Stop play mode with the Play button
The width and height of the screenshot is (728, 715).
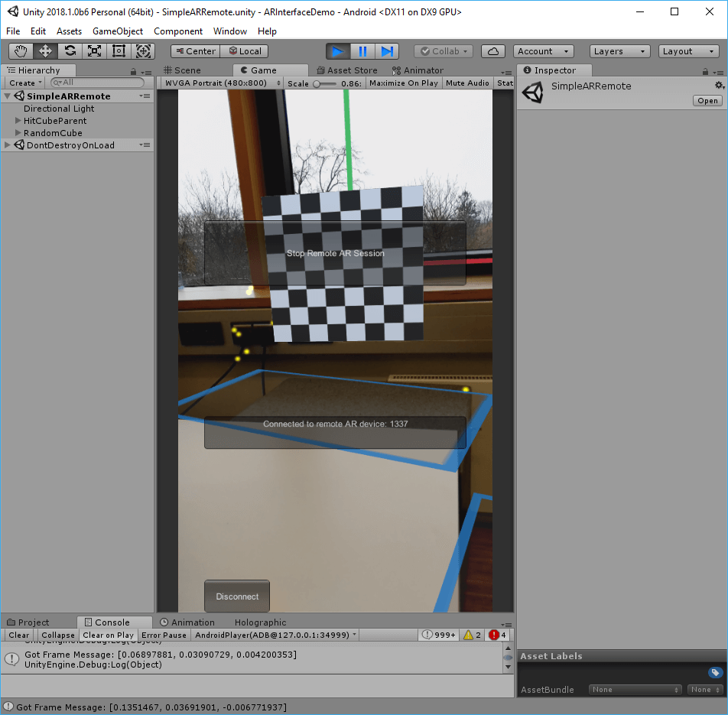point(338,51)
